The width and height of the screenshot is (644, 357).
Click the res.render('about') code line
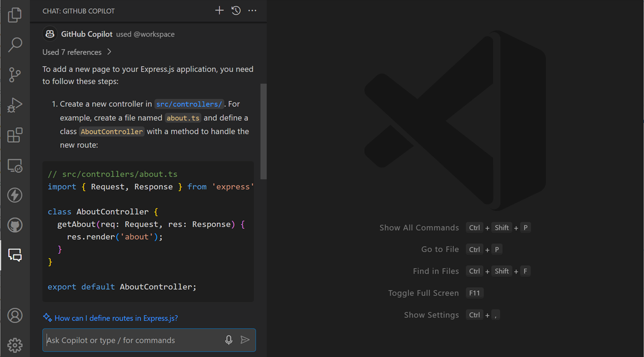pos(115,237)
